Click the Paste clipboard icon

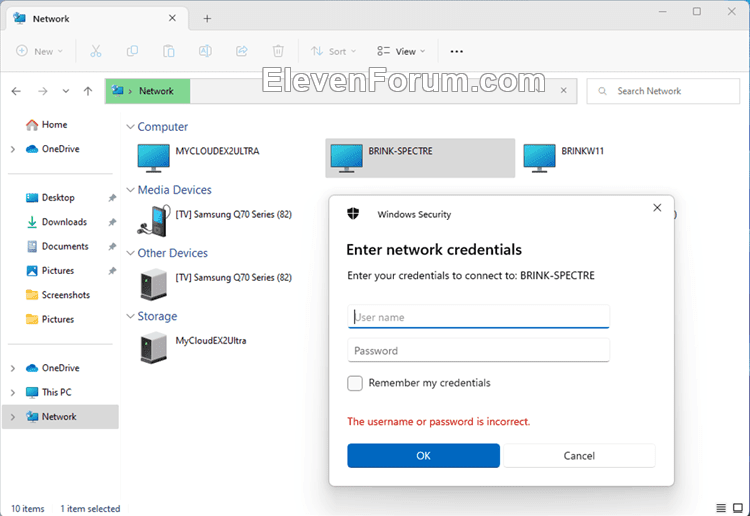tap(168, 51)
